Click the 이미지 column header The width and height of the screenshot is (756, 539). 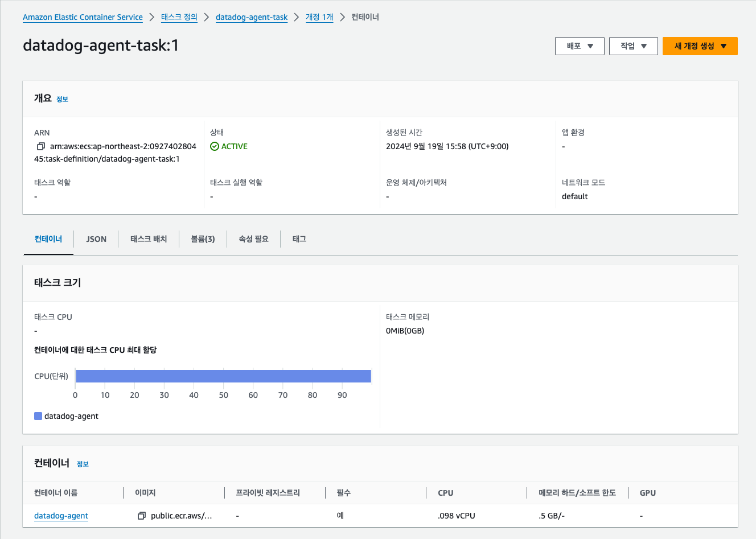(145, 493)
